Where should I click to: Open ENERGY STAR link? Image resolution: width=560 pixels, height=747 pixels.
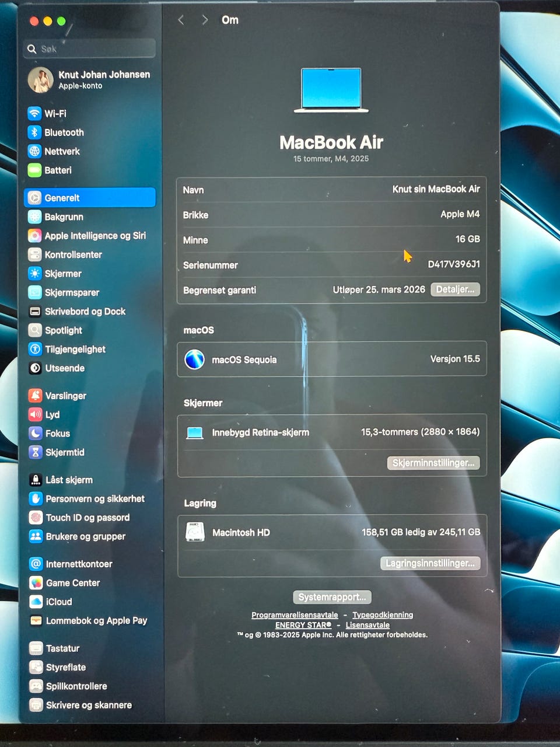(303, 625)
